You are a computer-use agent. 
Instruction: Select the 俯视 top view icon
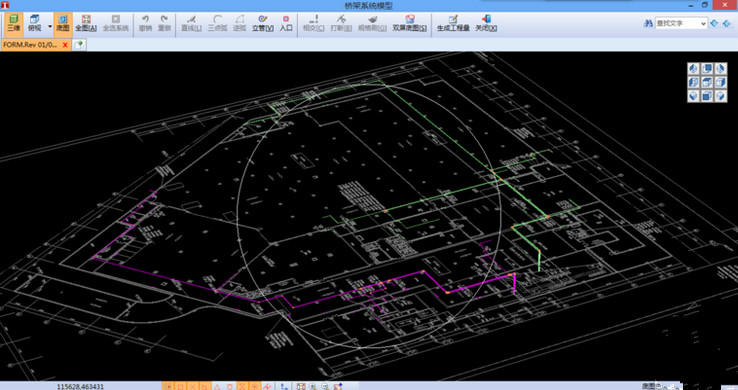(34, 23)
